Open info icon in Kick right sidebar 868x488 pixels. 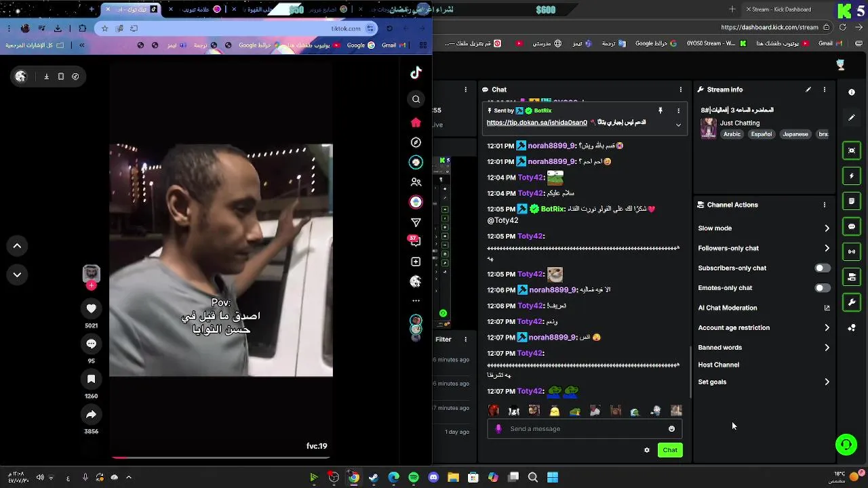click(x=852, y=92)
